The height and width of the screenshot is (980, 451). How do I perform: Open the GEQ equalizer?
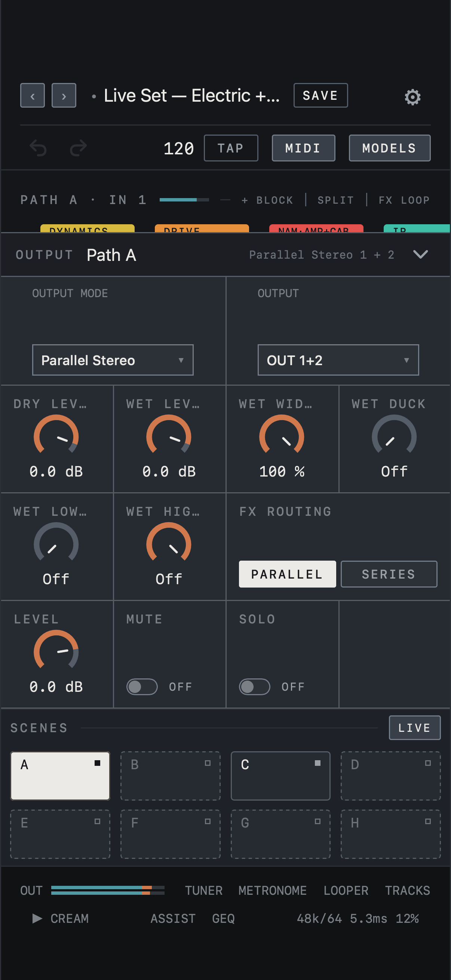223,919
